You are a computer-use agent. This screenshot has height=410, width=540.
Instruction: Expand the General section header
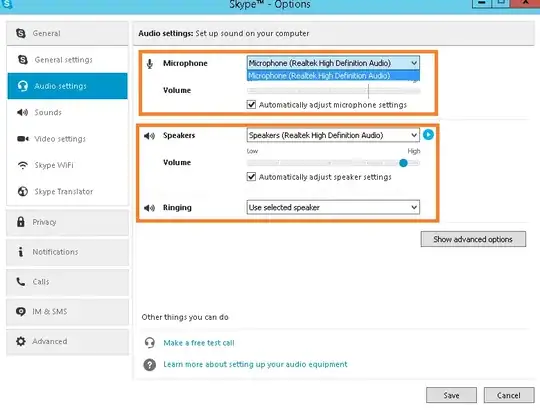tap(67, 33)
